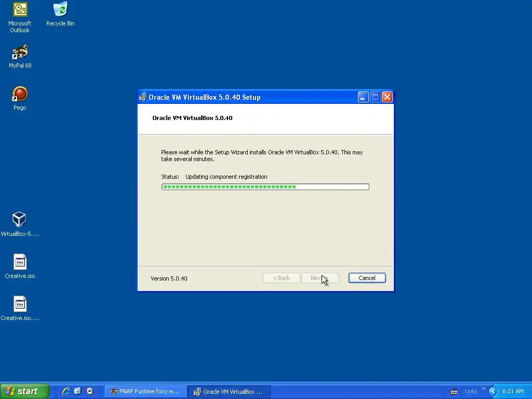Minimize the VirtualBox Setup window

[363, 97]
